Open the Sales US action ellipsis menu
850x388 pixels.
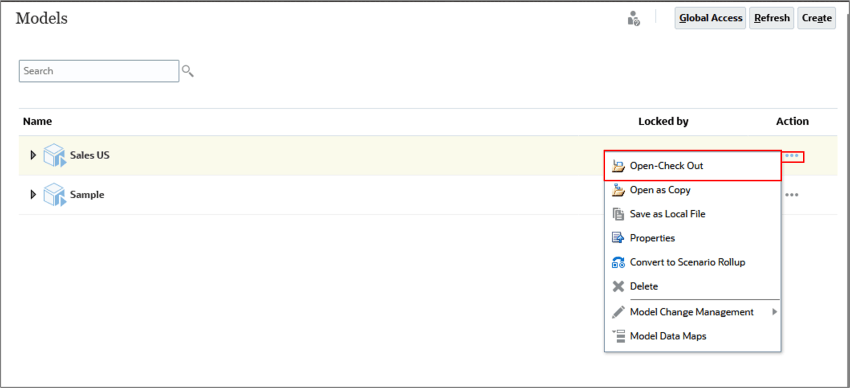click(x=792, y=156)
